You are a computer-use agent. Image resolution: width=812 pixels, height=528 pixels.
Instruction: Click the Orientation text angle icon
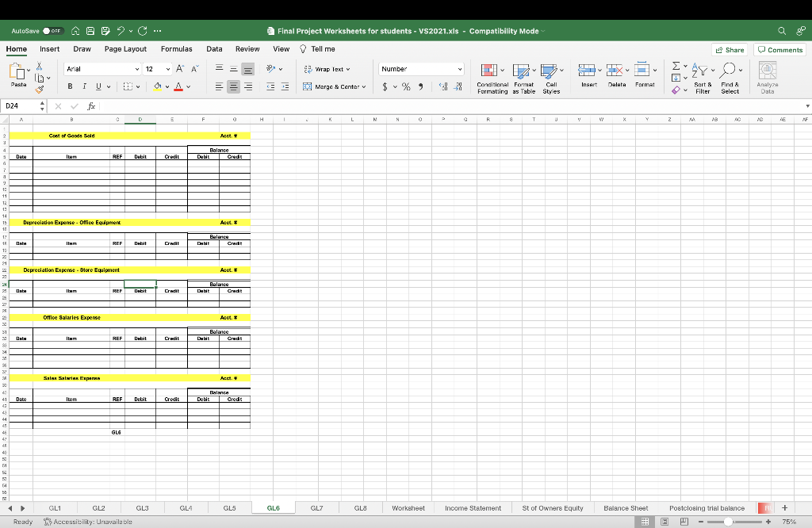click(271, 69)
